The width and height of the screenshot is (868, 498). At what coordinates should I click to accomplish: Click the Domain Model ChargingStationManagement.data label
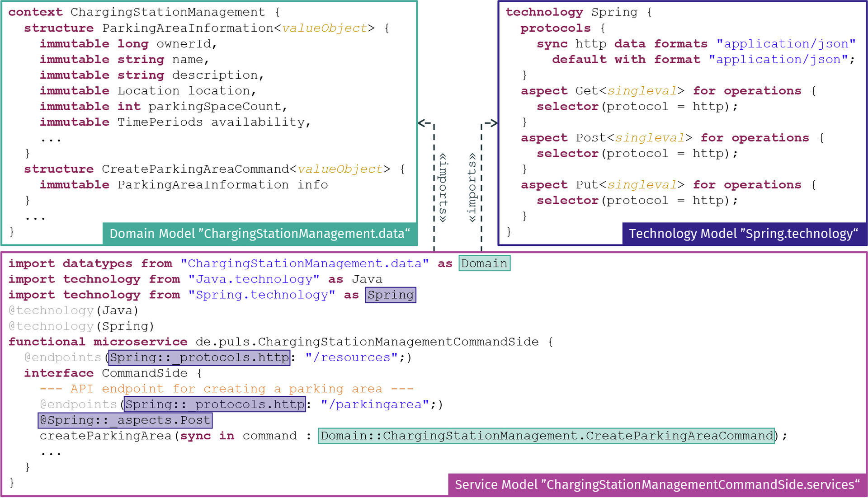pos(259,234)
